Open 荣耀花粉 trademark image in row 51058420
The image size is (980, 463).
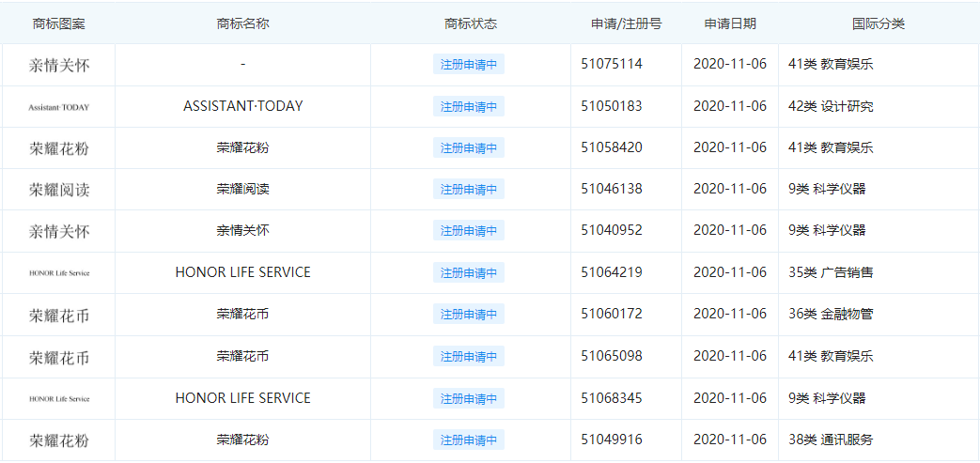point(59,148)
